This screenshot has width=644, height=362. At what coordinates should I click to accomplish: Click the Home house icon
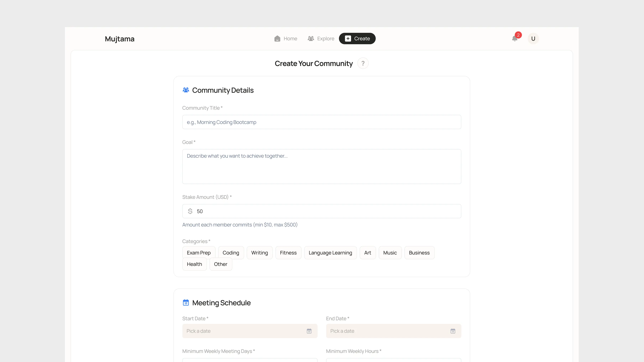277,39
